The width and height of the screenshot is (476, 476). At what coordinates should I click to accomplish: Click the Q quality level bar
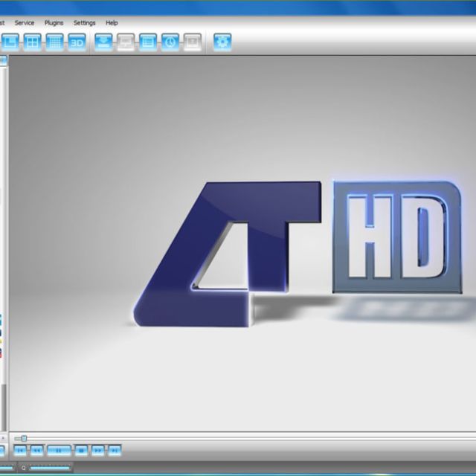[50, 468]
